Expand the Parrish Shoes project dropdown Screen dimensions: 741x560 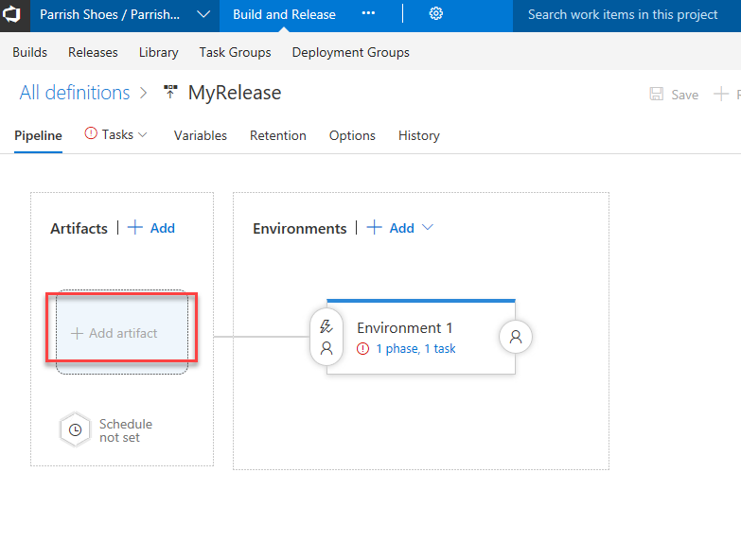point(203,14)
